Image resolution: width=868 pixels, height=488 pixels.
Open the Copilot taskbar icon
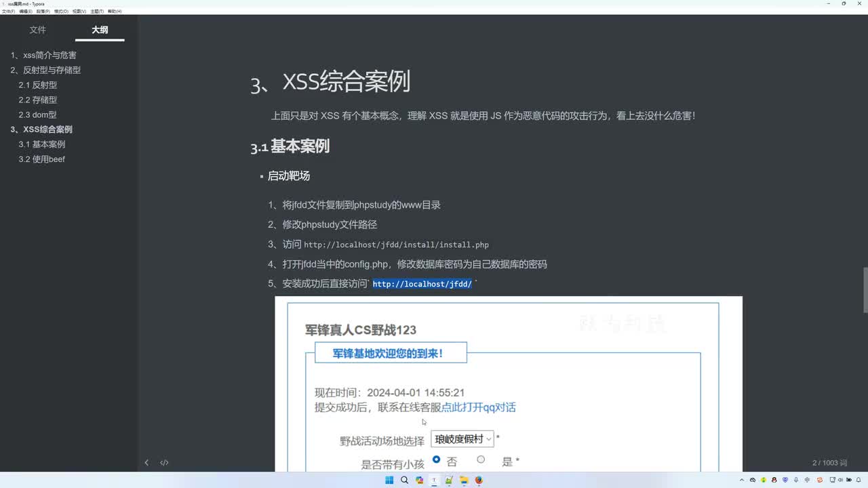tap(419, 480)
